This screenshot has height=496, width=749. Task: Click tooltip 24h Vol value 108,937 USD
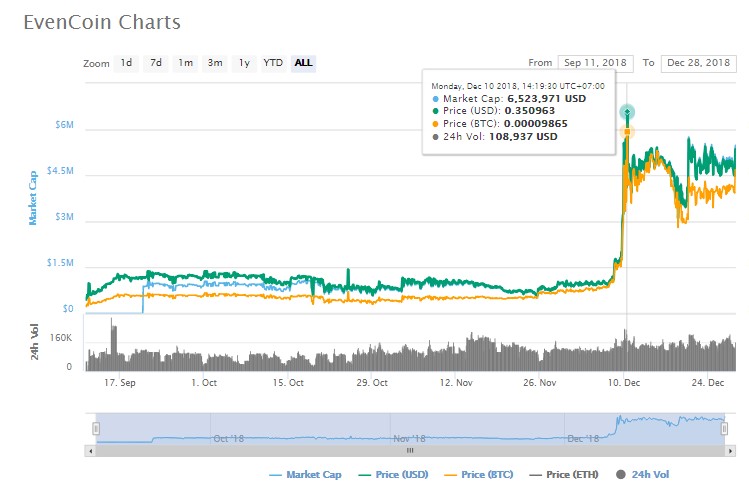pyautogui.click(x=523, y=137)
